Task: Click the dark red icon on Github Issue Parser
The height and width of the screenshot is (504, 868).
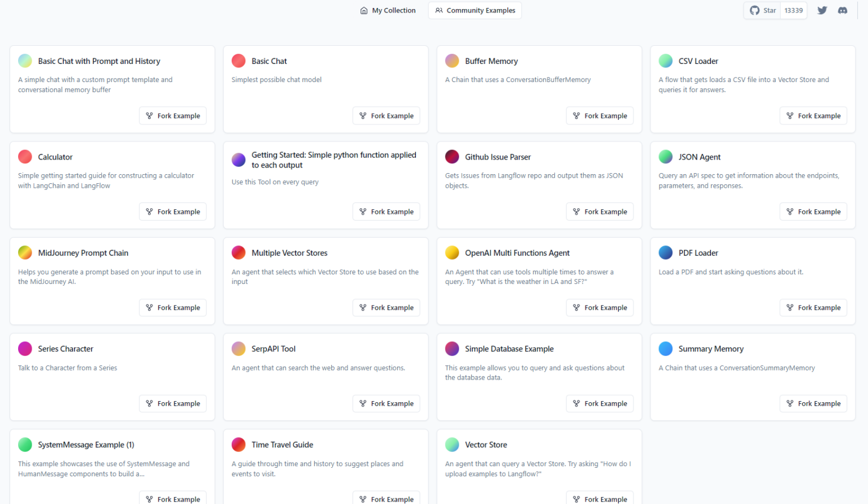Action: coord(452,157)
